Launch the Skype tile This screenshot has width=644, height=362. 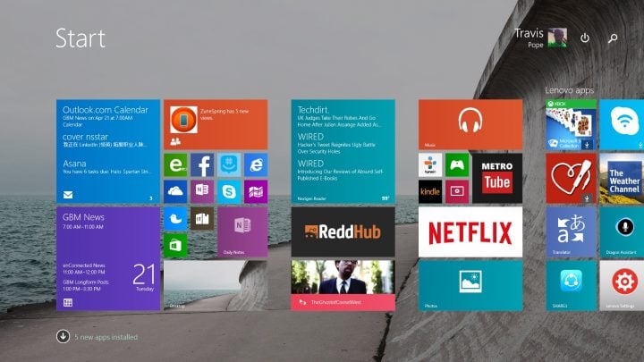[x=229, y=191]
